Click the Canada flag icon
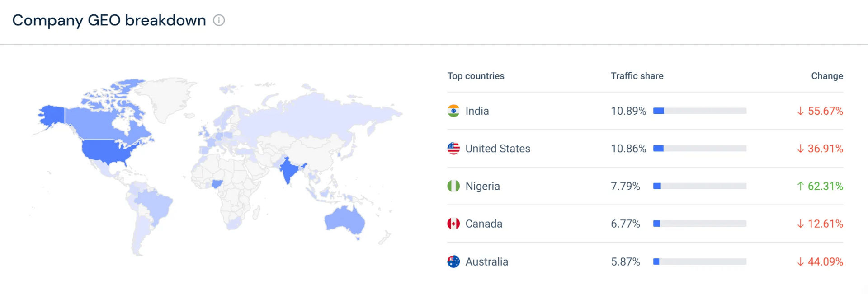868x294 pixels. click(453, 224)
